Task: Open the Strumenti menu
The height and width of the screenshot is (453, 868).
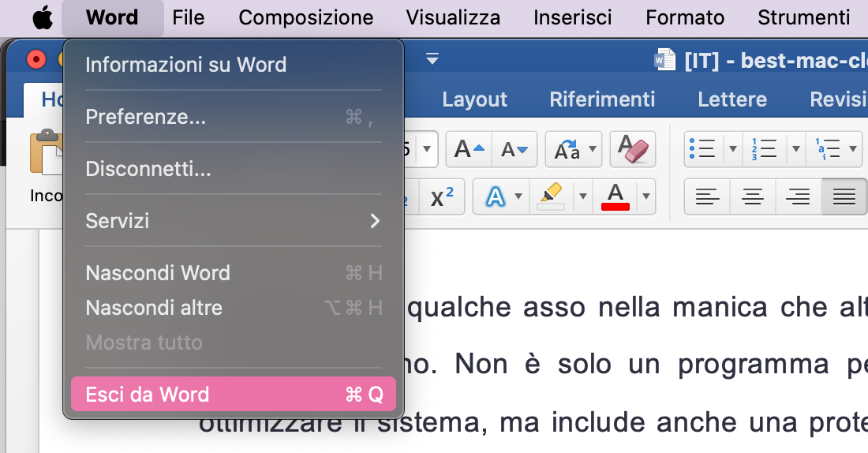Action: [803, 17]
